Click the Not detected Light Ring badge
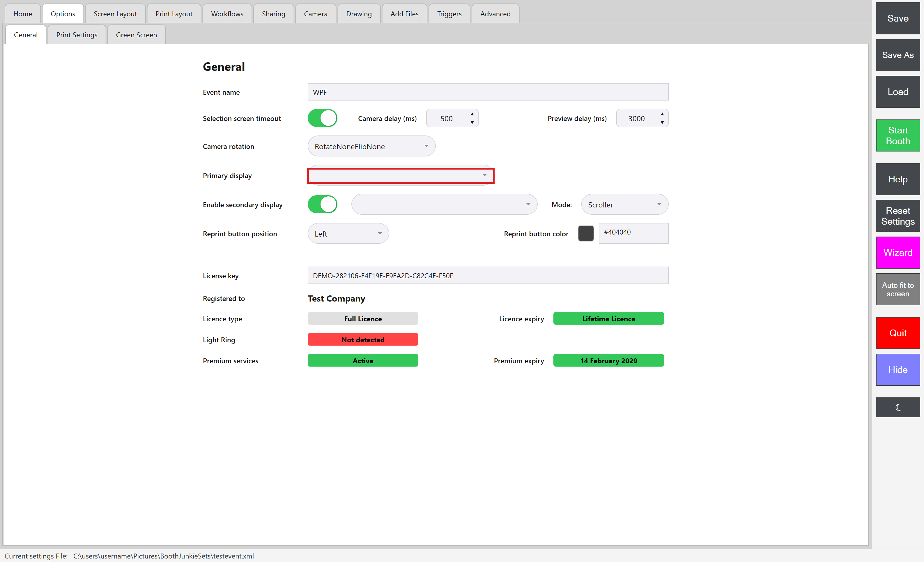Screen dimensions: 924x562 point(363,339)
